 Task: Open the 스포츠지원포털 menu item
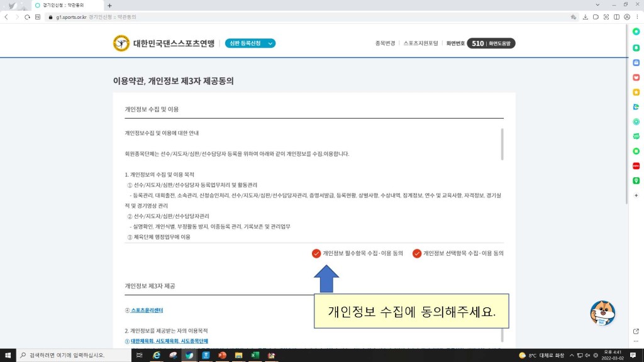tap(421, 43)
